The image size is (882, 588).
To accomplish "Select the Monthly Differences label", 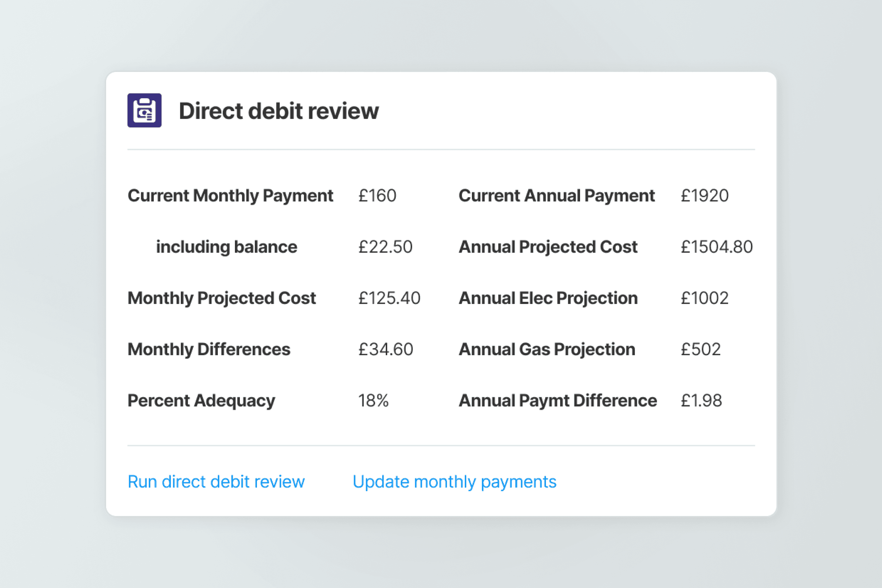I will coord(209,349).
